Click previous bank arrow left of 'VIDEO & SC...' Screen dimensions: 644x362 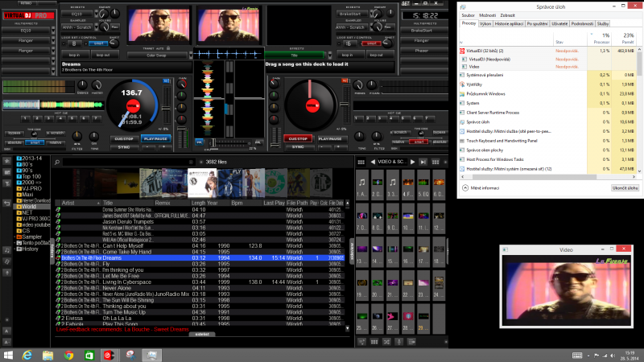pyautogui.click(x=373, y=162)
